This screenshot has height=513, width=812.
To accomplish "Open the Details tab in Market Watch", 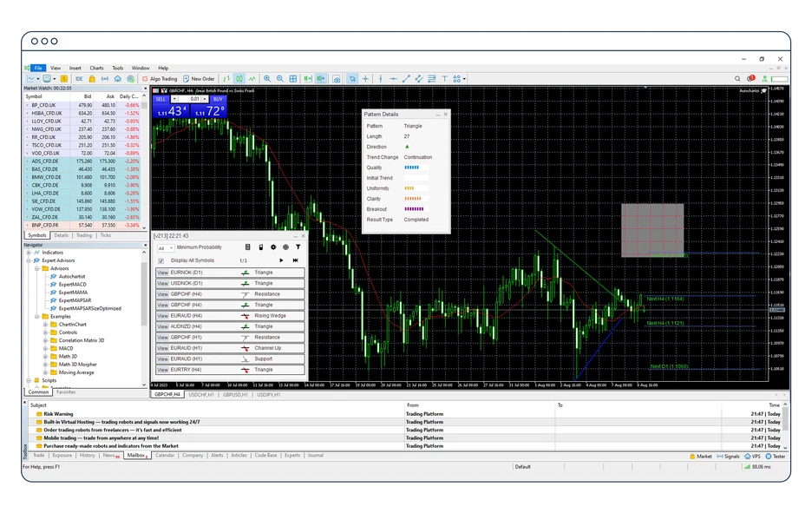I will tap(61, 235).
